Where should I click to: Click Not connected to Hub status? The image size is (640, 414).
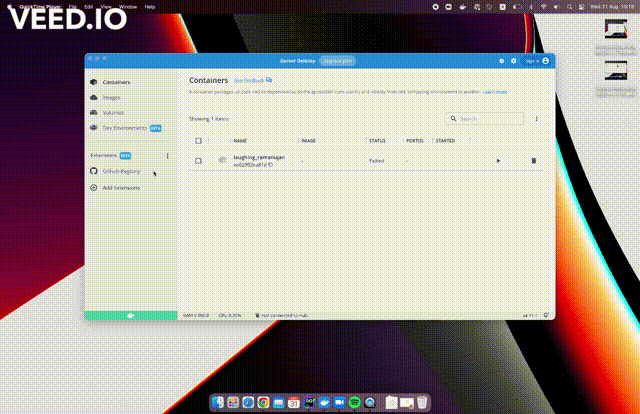[282, 315]
